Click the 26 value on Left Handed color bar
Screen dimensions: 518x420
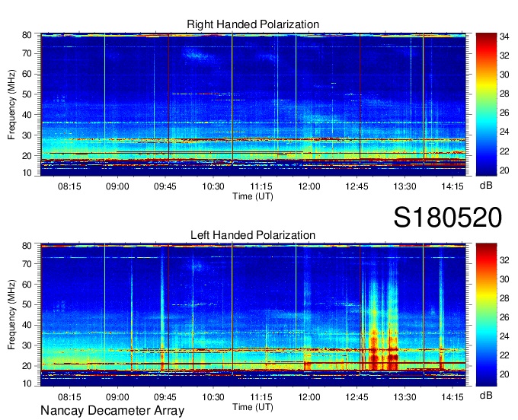504,317
